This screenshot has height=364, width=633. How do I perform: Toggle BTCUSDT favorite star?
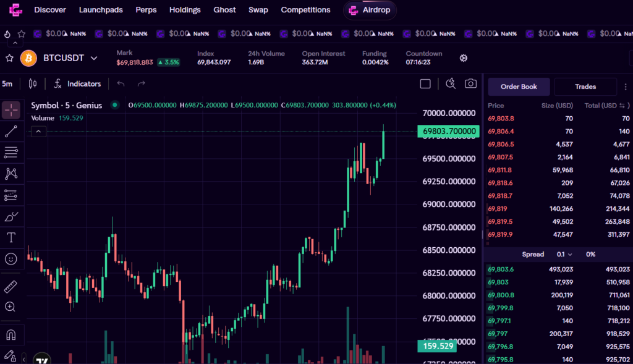tap(9, 58)
